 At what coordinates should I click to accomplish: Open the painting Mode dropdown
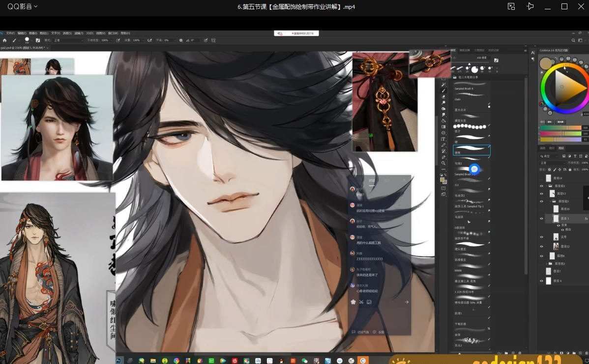pos(68,40)
